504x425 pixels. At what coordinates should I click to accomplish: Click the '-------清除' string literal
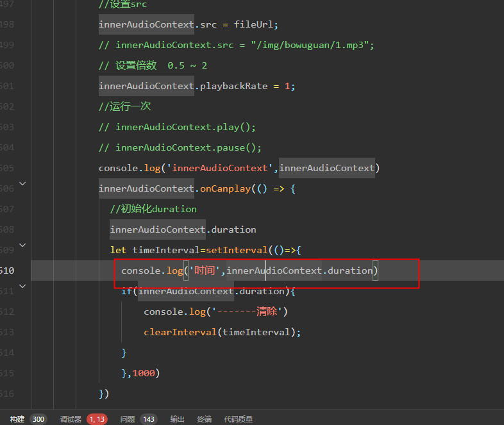click(247, 312)
